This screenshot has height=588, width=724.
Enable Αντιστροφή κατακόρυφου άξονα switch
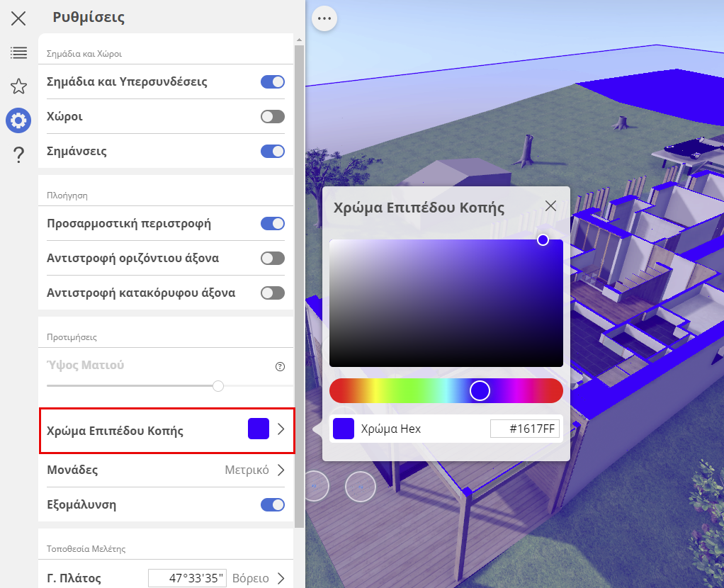tap(273, 293)
